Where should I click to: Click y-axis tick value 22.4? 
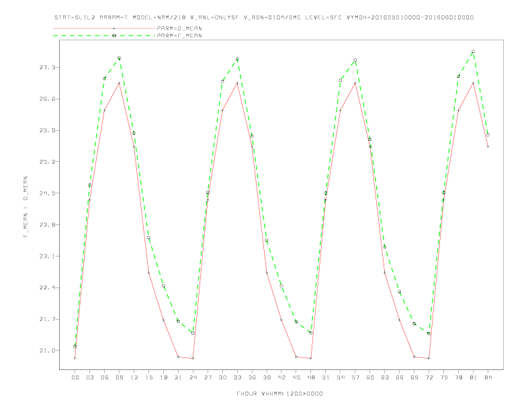point(46,288)
